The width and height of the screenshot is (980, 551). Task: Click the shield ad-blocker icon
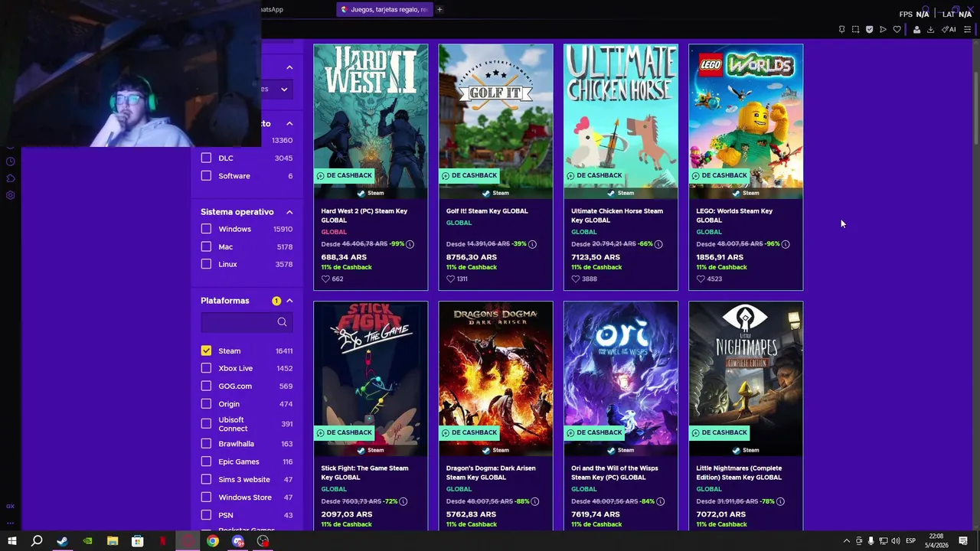point(869,29)
